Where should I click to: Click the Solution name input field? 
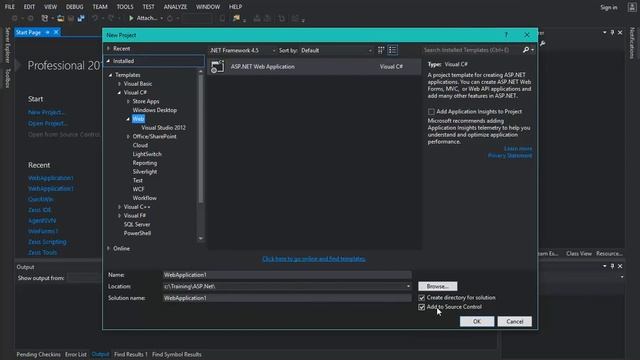click(287, 298)
